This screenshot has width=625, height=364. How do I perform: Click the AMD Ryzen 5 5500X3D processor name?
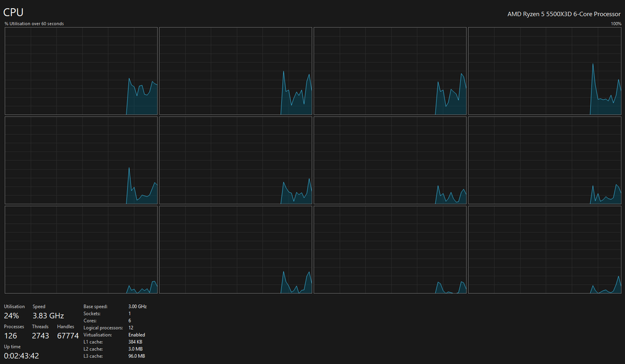[x=563, y=14]
